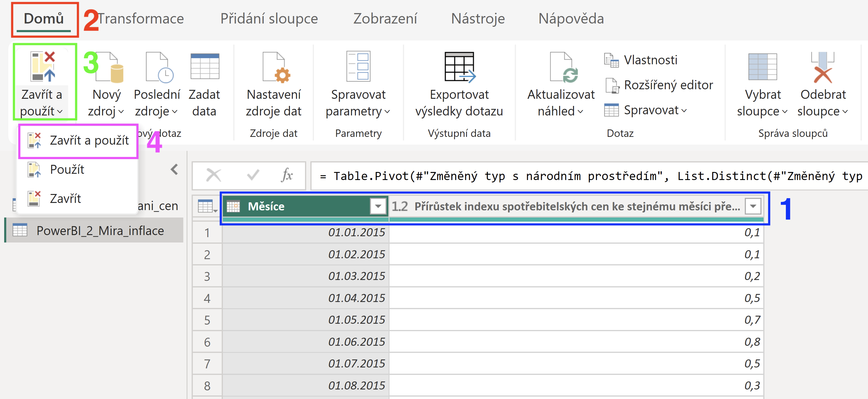Open the Nástroje tab
Screen dimensions: 868x399
click(478, 18)
